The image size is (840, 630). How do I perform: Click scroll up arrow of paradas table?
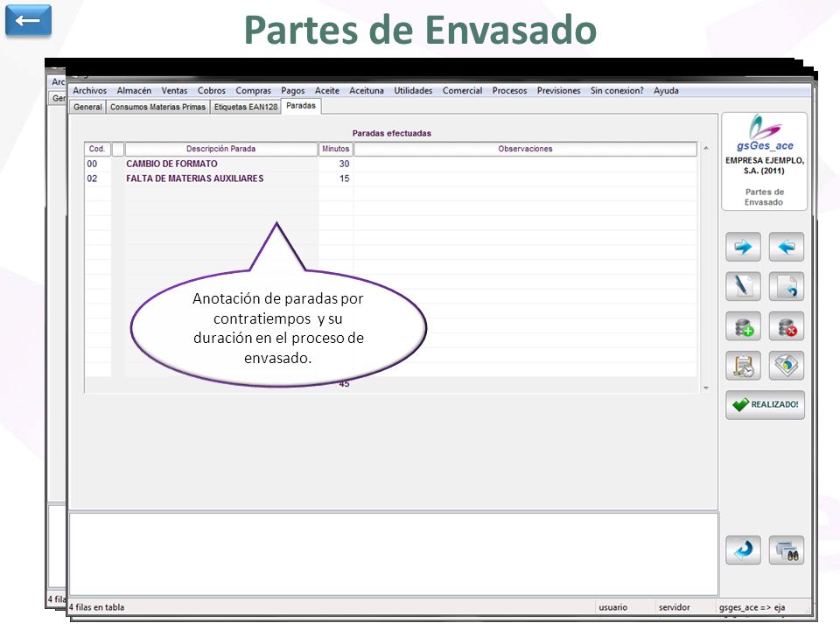pyautogui.click(x=706, y=148)
